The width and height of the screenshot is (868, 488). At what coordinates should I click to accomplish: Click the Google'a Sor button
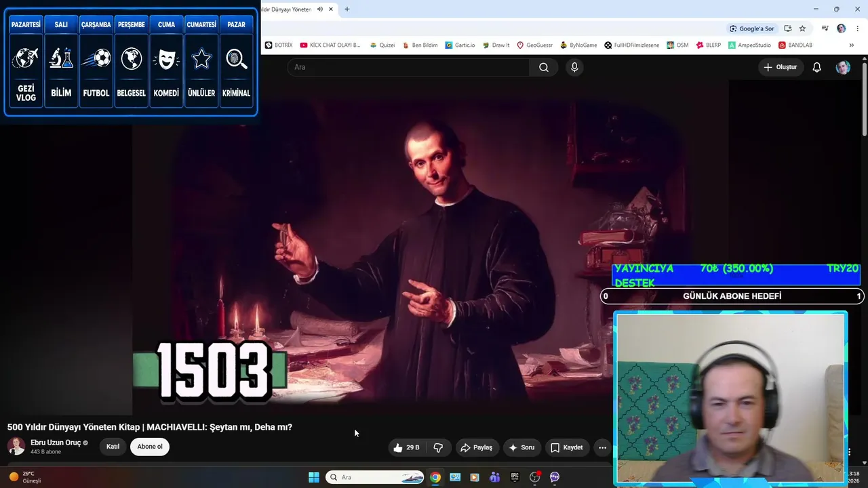[x=751, y=28]
